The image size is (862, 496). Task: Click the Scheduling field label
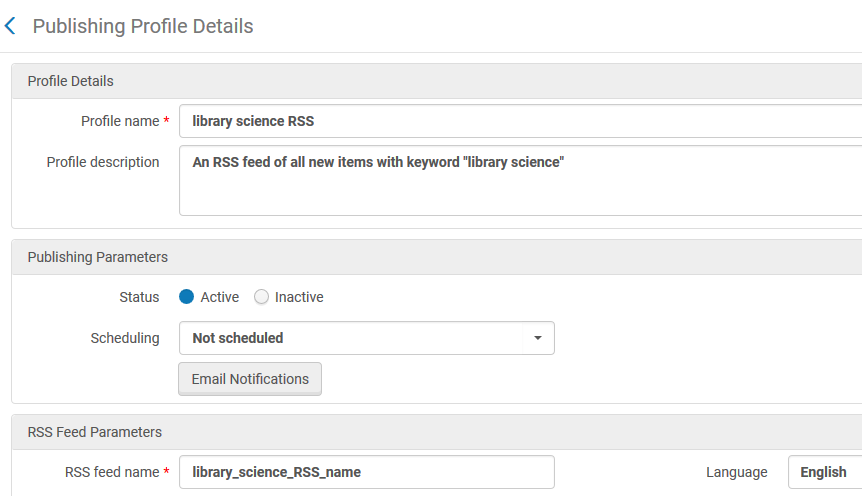point(125,338)
